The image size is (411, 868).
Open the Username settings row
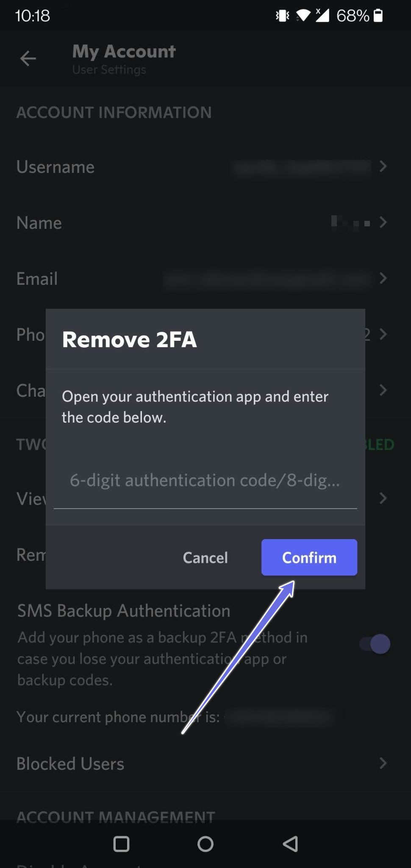[x=56, y=167]
